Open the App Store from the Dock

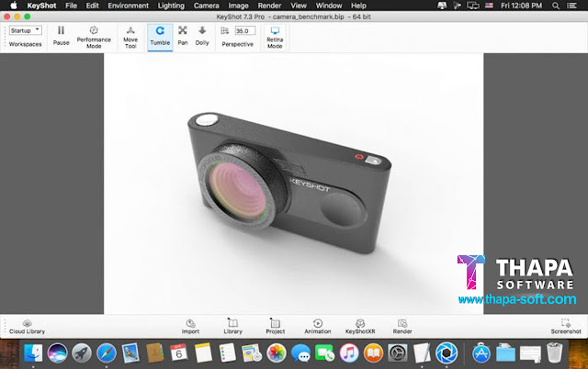[x=481, y=352]
